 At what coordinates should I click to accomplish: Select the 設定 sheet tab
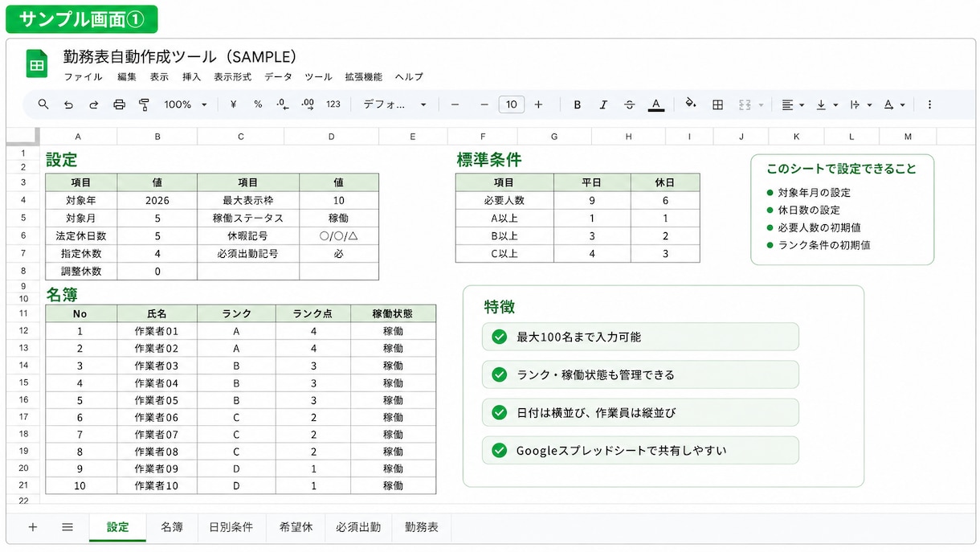(117, 527)
